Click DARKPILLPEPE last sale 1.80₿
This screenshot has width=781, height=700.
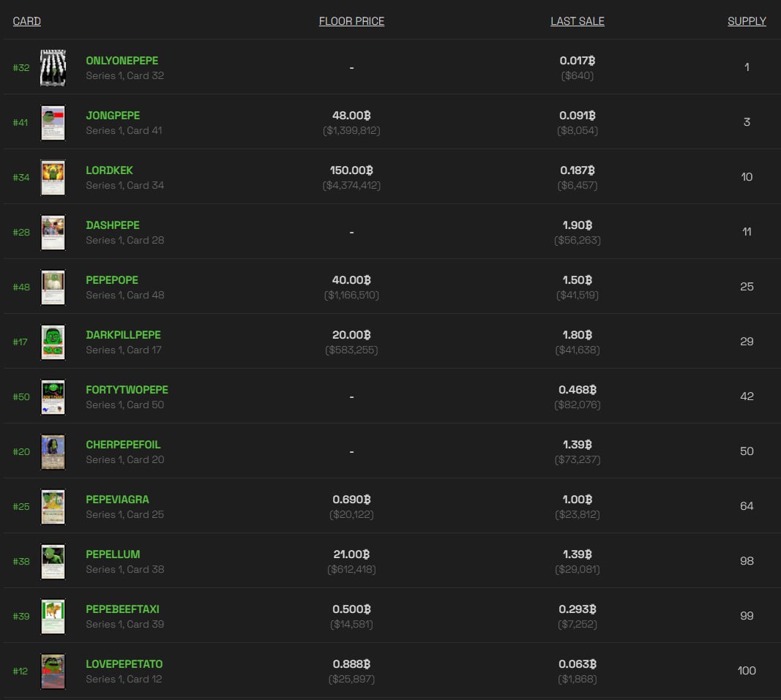coord(578,334)
